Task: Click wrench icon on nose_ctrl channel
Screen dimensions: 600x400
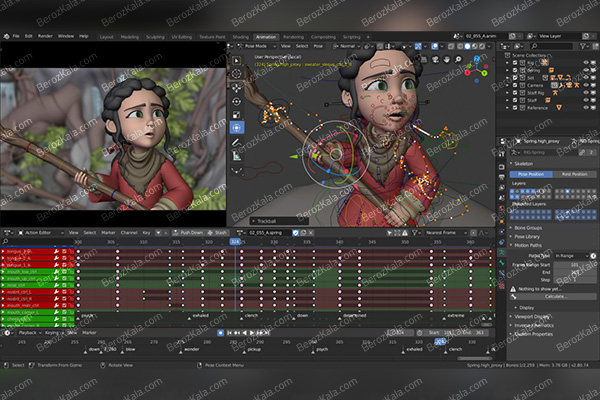Action: click(x=57, y=285)
